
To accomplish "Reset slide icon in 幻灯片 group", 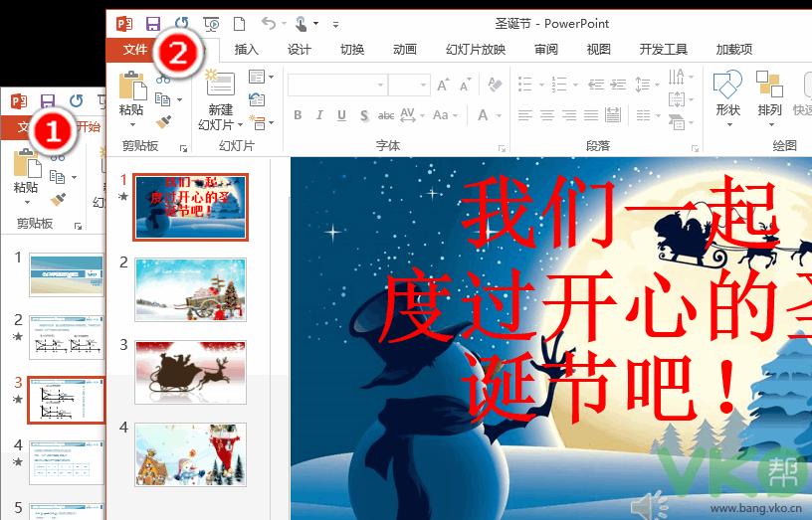I will point(257,99).
